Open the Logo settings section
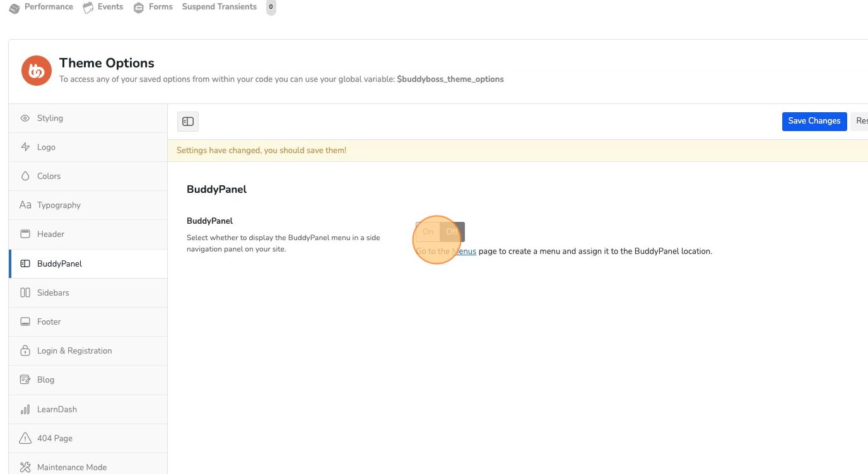The image size is (868, 474). [x=88, y=147]
